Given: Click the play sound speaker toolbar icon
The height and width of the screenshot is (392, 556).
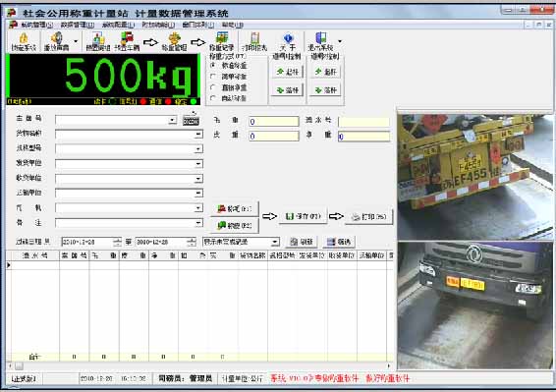Looking at the screenshot, I should click(x=57, y=41).
